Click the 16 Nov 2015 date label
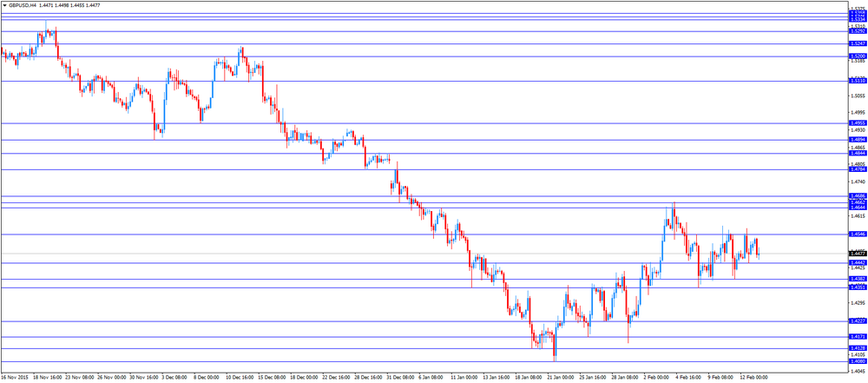The image size is (868, 383). point(13,380)
